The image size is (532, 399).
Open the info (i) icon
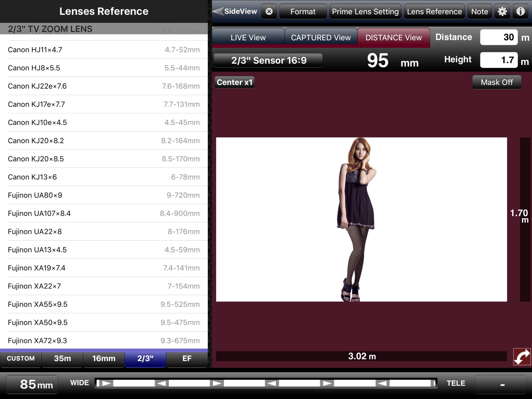(521, 11)
